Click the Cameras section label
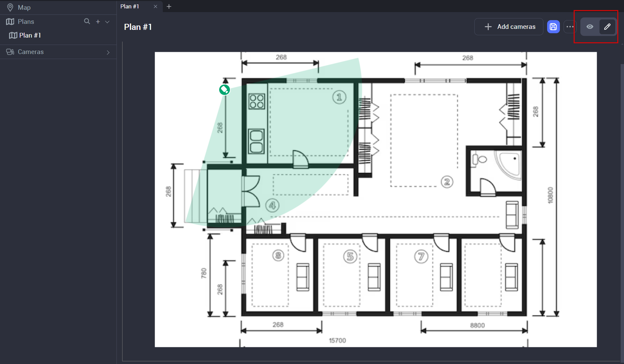This screenshot has height=364, width=624. [31, 52]
